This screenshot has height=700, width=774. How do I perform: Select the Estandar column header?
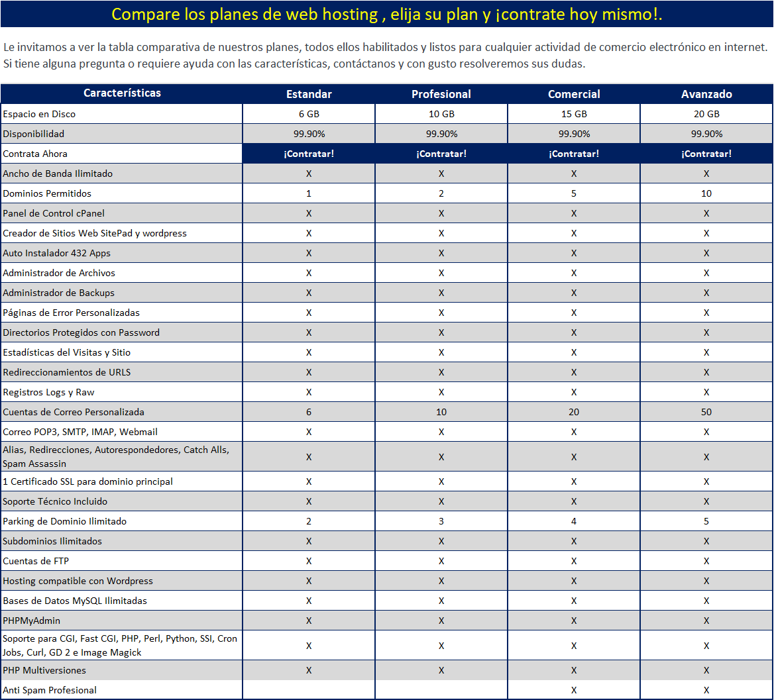(x=309, y=94)
